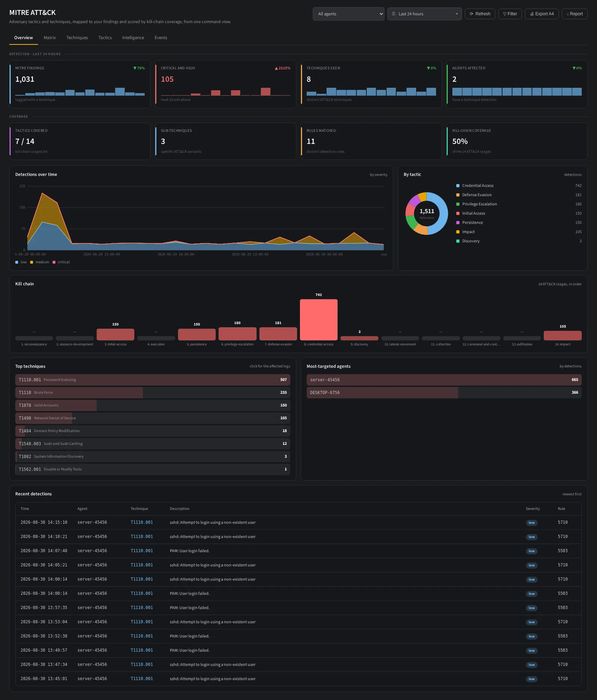Click the low badge in 14:10:21 row

(x=532, y=537)
